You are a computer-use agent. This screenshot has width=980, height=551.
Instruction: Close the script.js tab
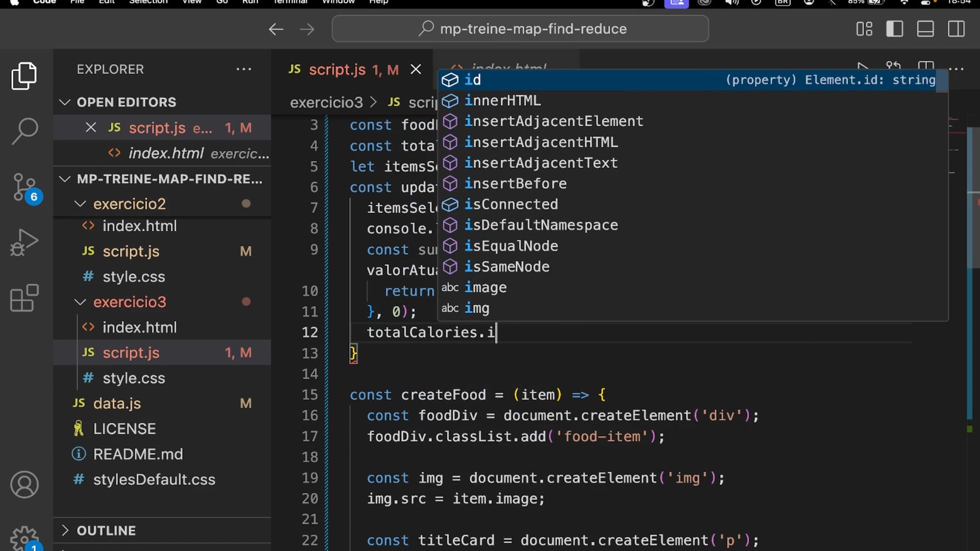point(416,69)
